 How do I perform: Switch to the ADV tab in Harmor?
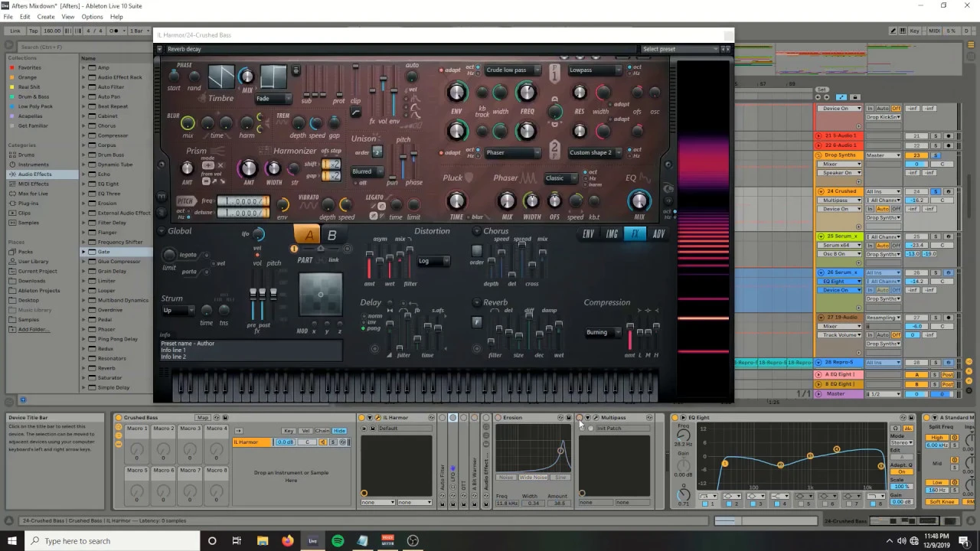658,234
